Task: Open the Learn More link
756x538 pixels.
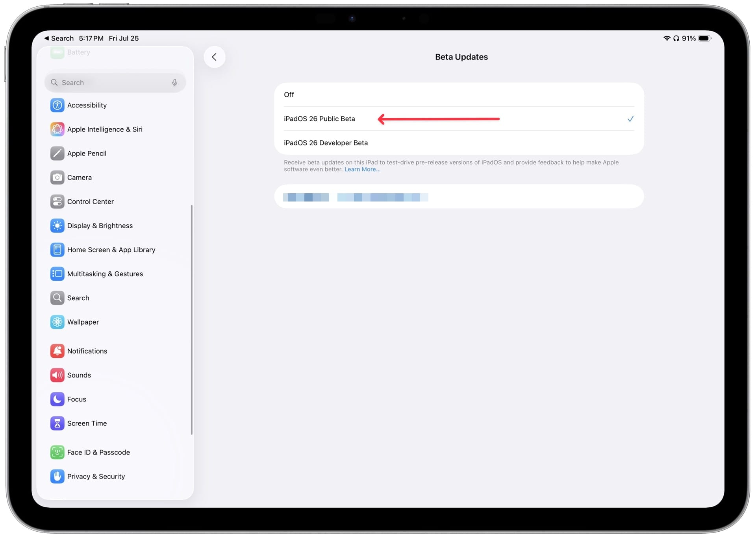Action: [362, 169]
